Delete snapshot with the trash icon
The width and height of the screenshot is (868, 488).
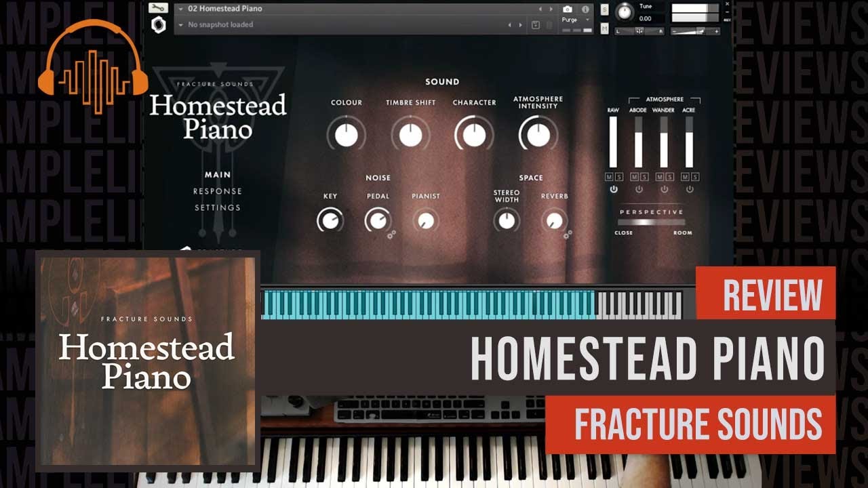tap(550, 25)
